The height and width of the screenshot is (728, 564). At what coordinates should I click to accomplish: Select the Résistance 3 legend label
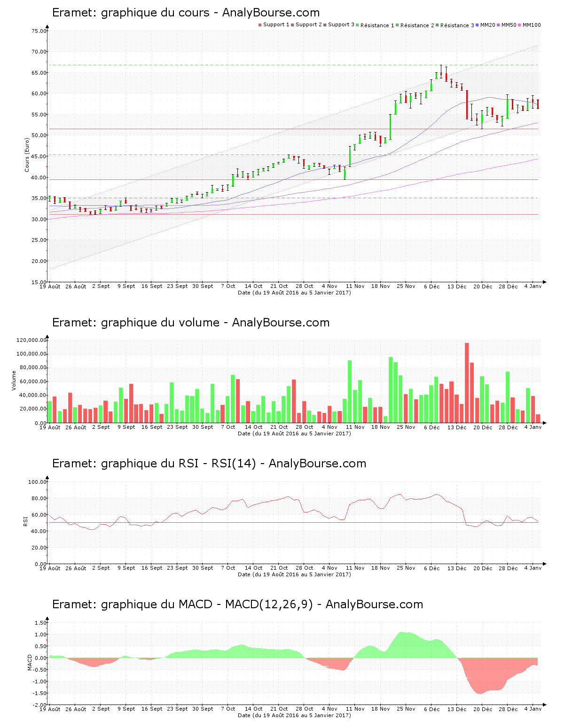pos(457,25)
